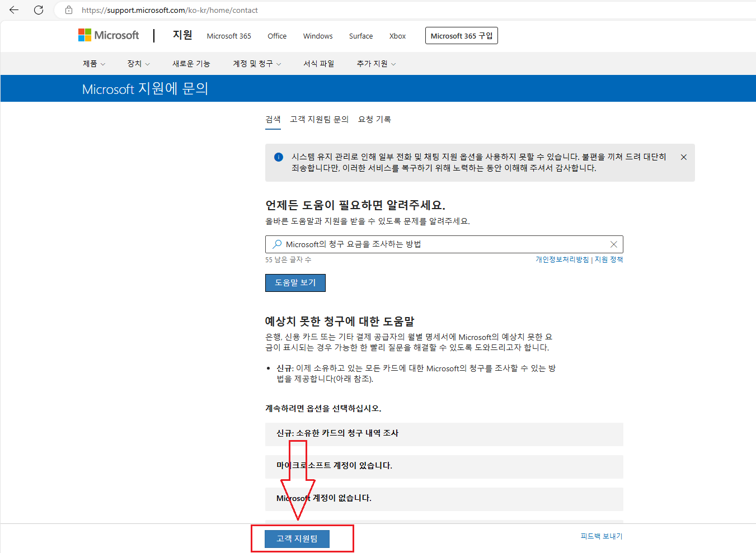This screenshot has height=553, width=756.
Task: Click the browser back arrow
Action: click(14, 10)
